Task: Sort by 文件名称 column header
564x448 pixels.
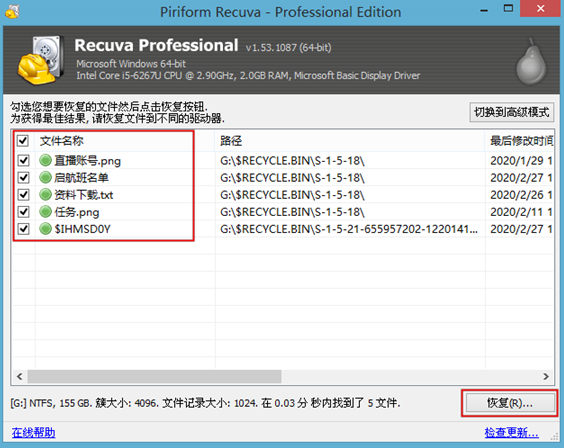Action: pyautogui.click(x=125, y=141)
